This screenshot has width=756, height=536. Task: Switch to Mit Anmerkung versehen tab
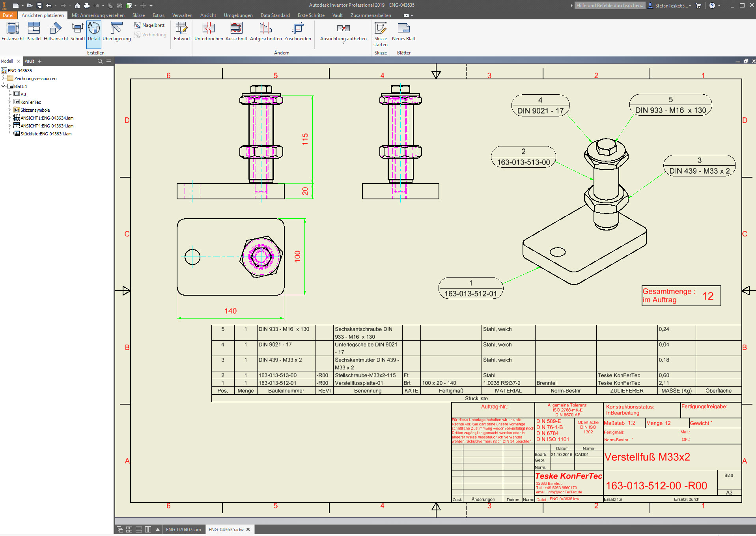point(98,15)
